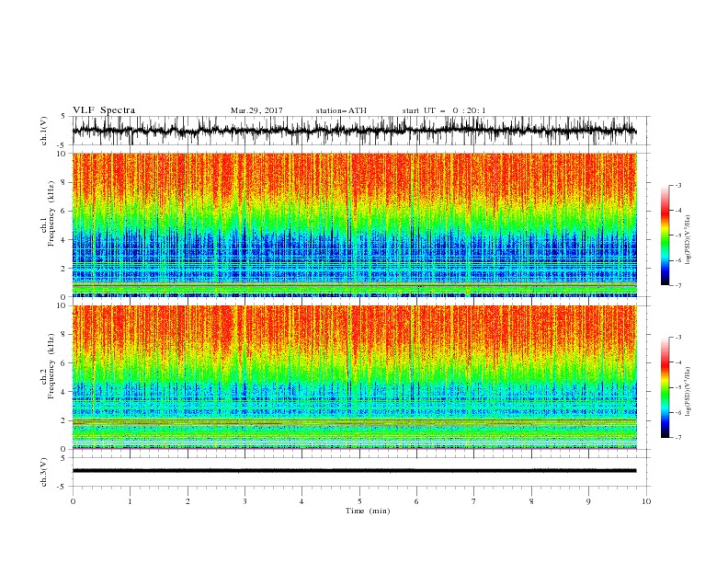Image resolution: width=728 pixels, height=563 pixels.
Task: Click the time axis tick label "5"
Action: [359, 501]
